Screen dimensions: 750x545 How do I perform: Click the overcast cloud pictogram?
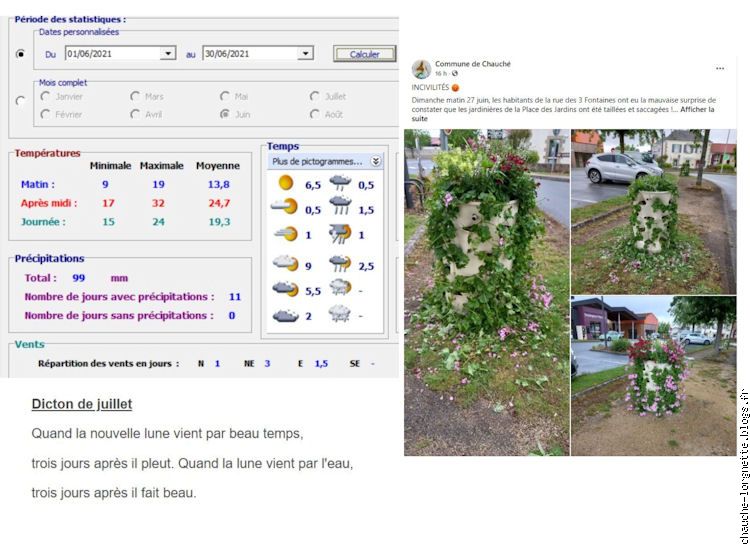pyautogui.click(x=285, y=316)
